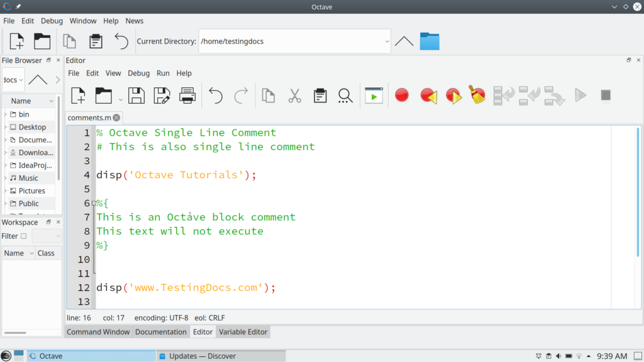Expand the Documents folder in File Browser
644x362 pixels.
[x=5, y=140]
